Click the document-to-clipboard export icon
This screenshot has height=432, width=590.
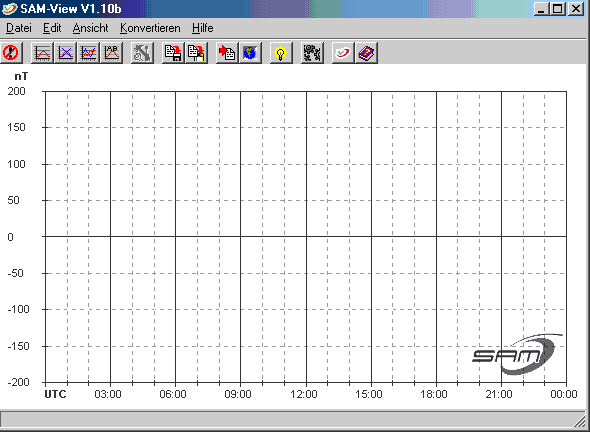click(196, 53)
